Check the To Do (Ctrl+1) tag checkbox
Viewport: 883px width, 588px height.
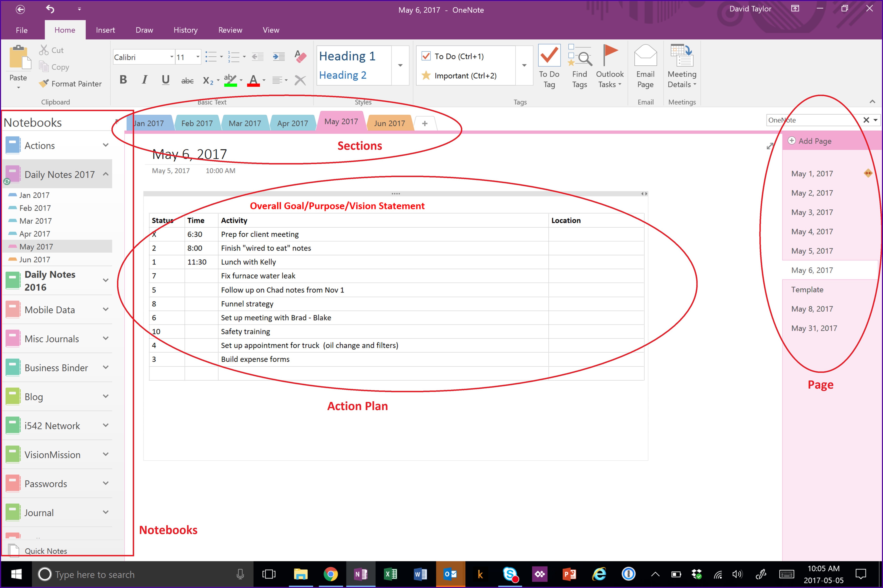pos(426,56)
